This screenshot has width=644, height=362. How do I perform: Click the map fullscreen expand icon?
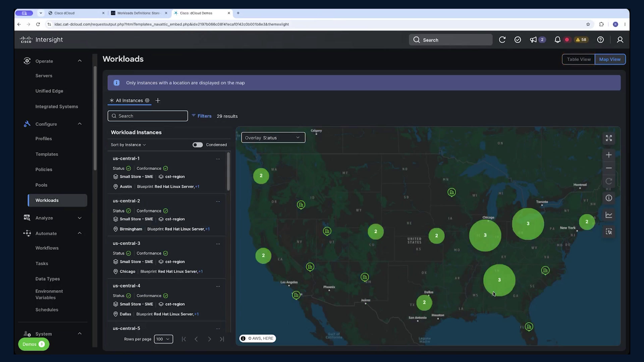point(609,138)
